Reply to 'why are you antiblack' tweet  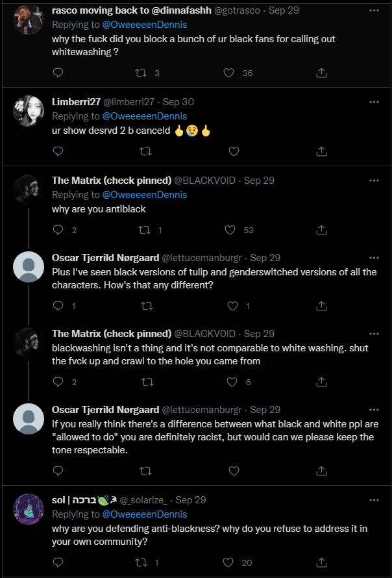(x=58, y=229)
